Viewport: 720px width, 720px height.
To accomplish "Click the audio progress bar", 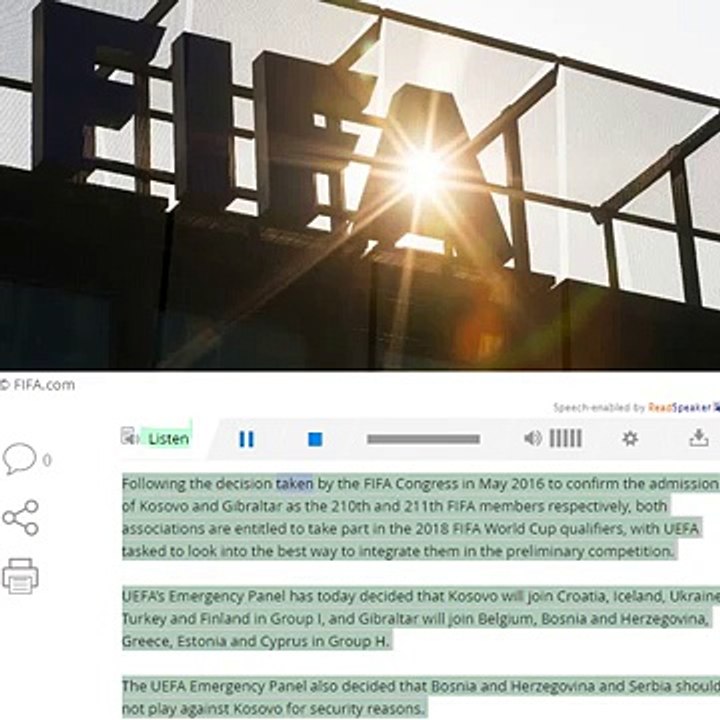I will pyautogui.click(x=423, y=439).
